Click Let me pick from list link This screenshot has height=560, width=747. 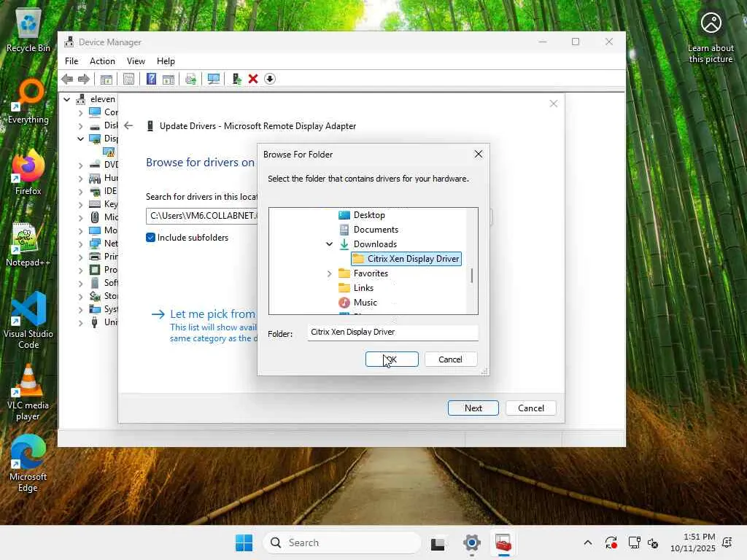[x=212, y=314]
